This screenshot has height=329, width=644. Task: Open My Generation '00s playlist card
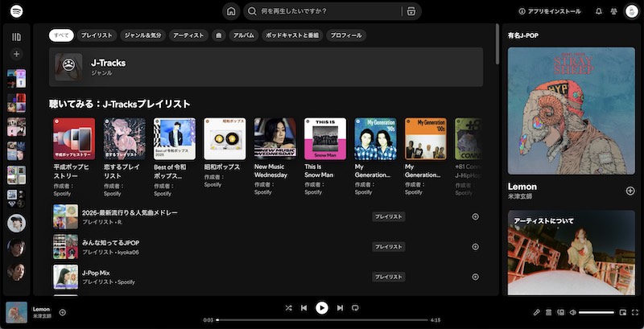point(426,158)
